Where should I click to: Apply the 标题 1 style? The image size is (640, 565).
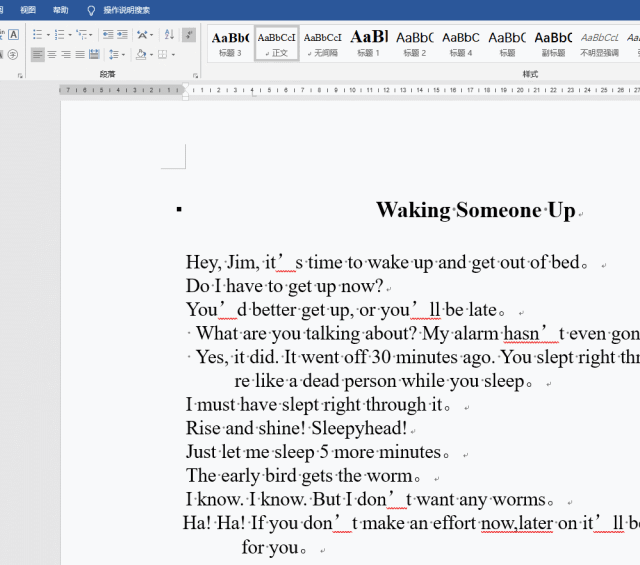[368, 43]
